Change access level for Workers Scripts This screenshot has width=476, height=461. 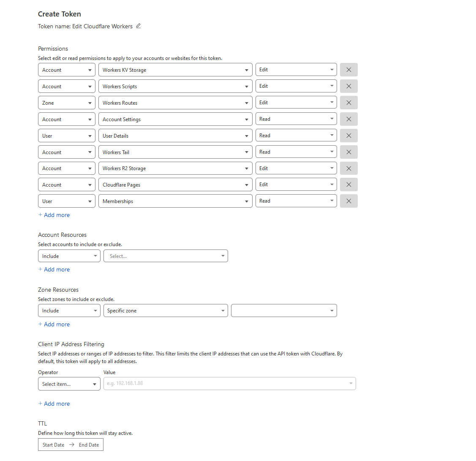click(x=296, y=86)
